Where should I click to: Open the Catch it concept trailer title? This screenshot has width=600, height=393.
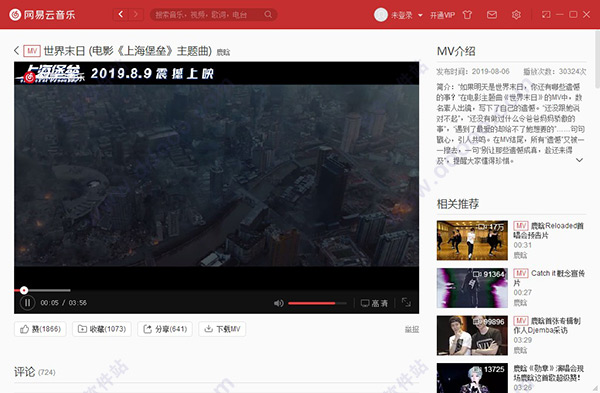point(549,278)
